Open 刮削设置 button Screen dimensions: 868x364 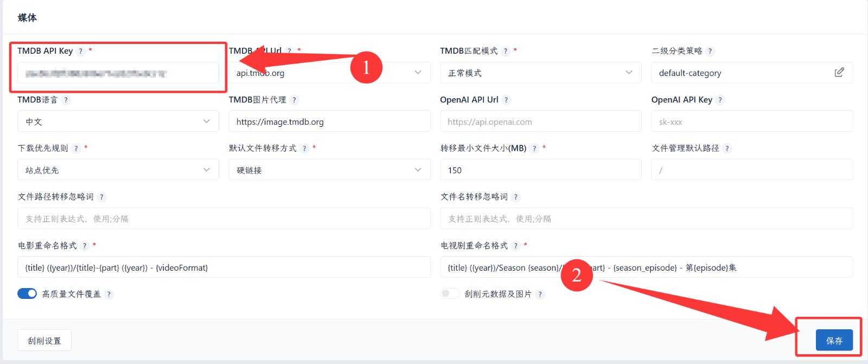point(44,340)
